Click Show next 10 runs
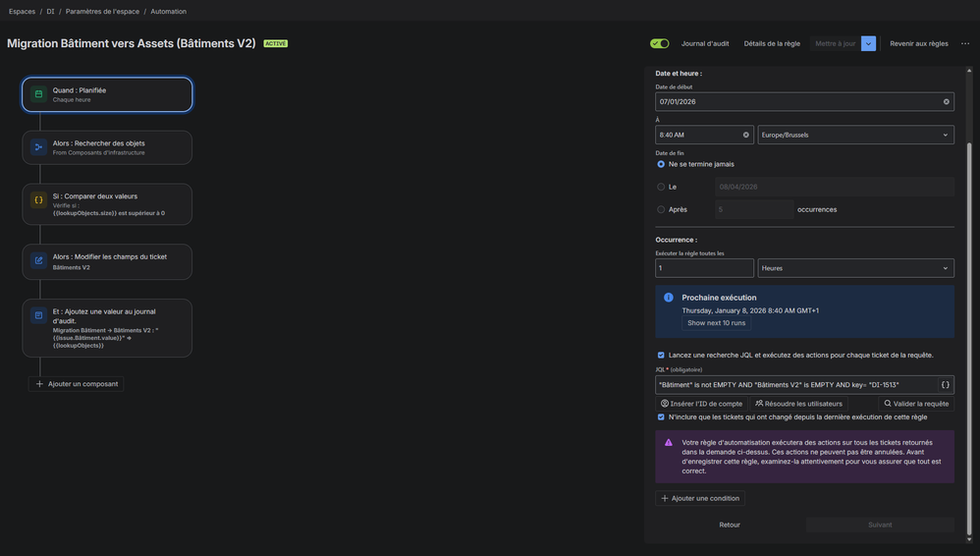Viewport: 980px width, 556px height. coord(716,323)
